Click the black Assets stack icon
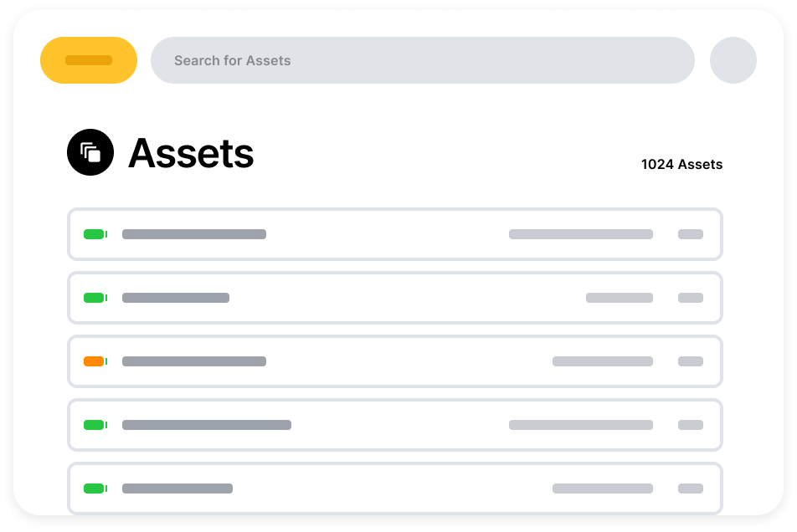The image size is (797, 532). tap(90, 152)
